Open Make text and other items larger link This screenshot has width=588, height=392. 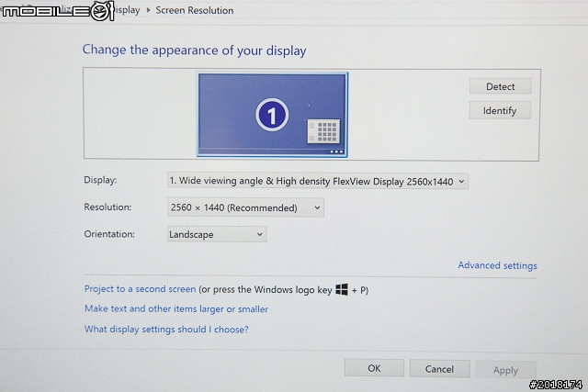(x=176, y=308)
